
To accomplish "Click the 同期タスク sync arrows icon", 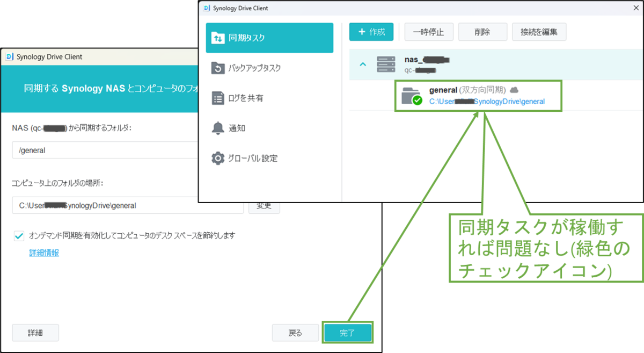I will tap(218, 38).
